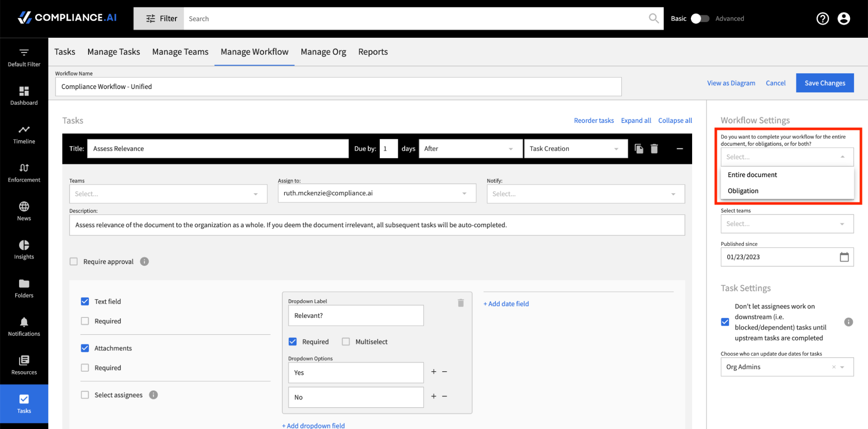Open the Filter button
Screen dimensions: 868x429
tap(159, 19)
